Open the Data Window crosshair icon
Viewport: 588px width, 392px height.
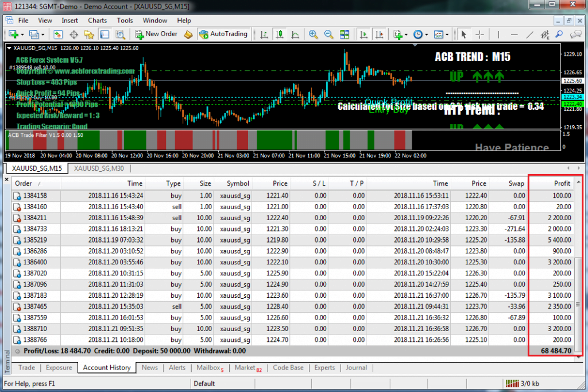coord(74,34)
